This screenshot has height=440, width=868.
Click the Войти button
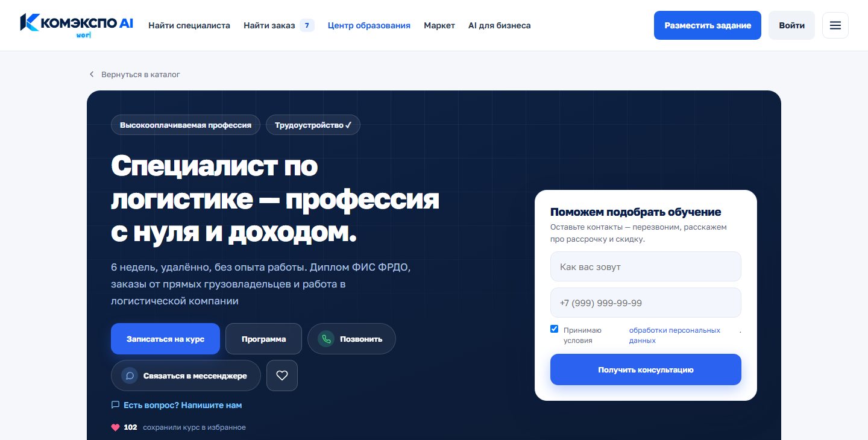point(791,25)
